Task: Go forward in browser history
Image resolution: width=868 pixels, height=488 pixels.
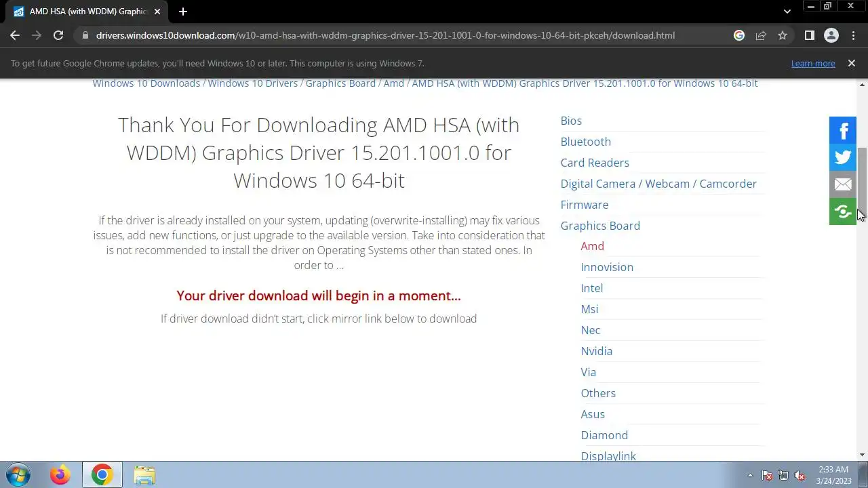Action: pos(37,35)
